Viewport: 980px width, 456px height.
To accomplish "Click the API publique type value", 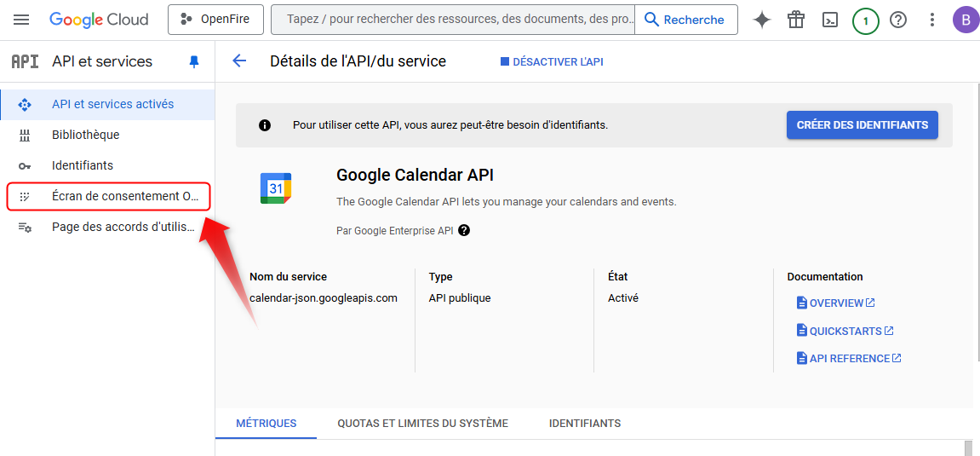I will click(x=460, y=297).
